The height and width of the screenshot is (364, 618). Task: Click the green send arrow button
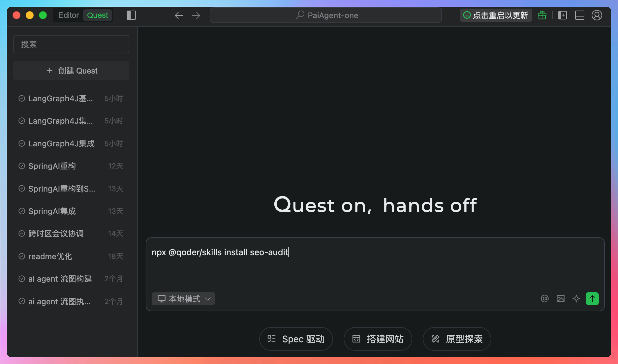tap(592, 299)
